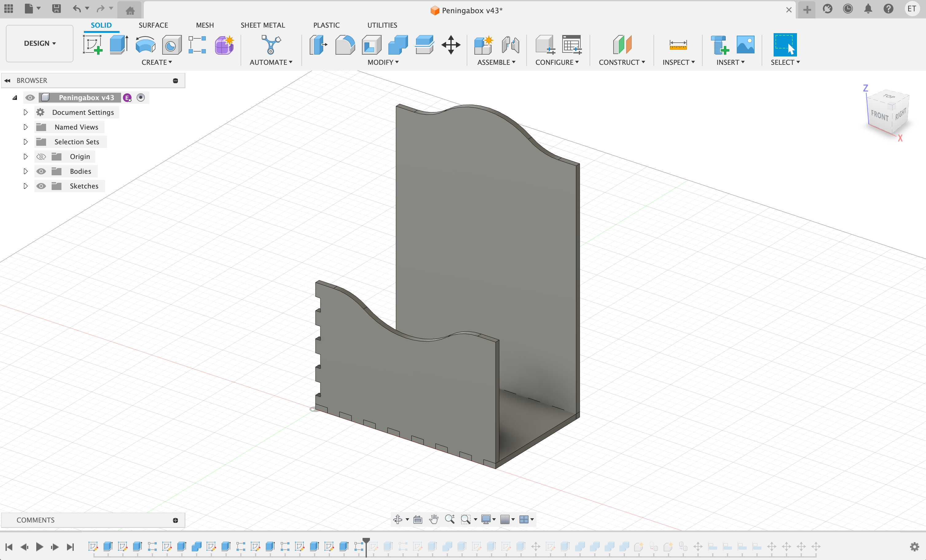Select the Create Form tool
The image size is (926, 560).
coord(224,45)
